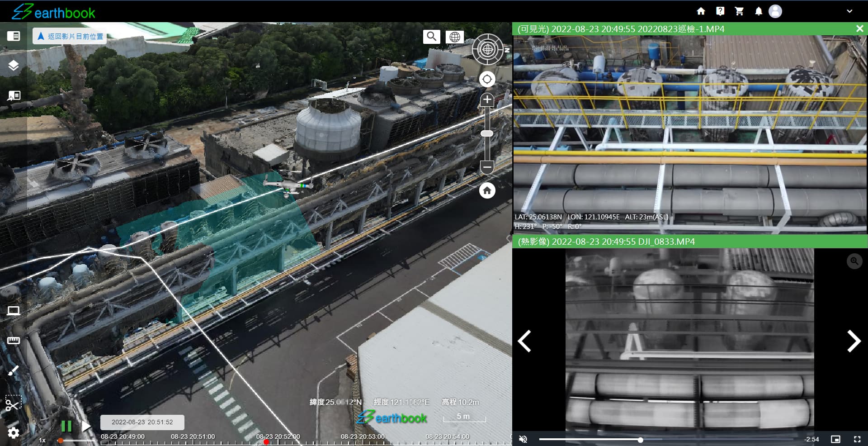Expand the top-right account dropdown chevron
868x446 pixels.
849,11
